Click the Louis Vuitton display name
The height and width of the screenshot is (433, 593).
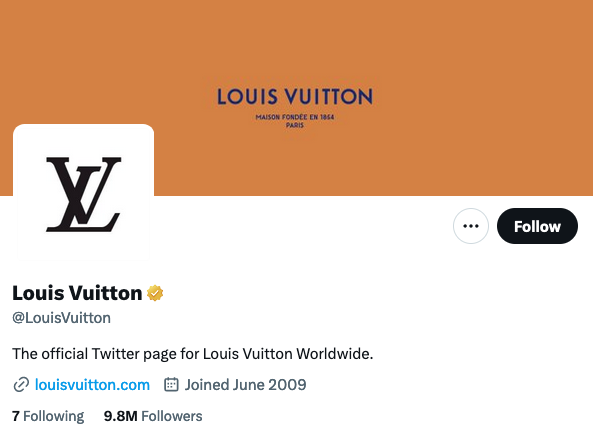77,293
